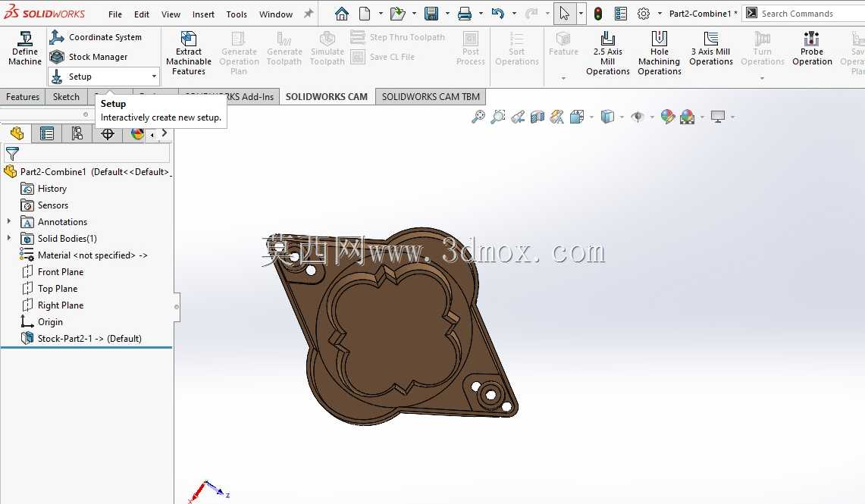Click the Options gear icon

click(x=643, y=14)
